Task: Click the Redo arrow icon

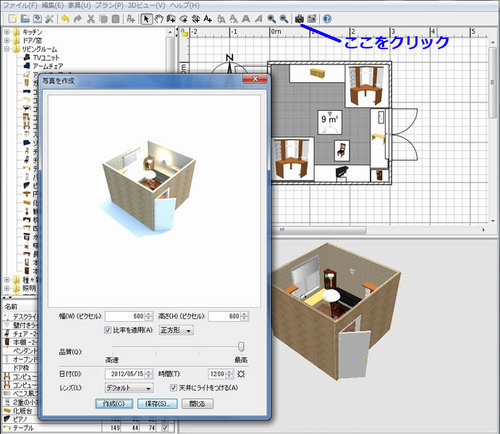Action: click(x=78, y=19)
